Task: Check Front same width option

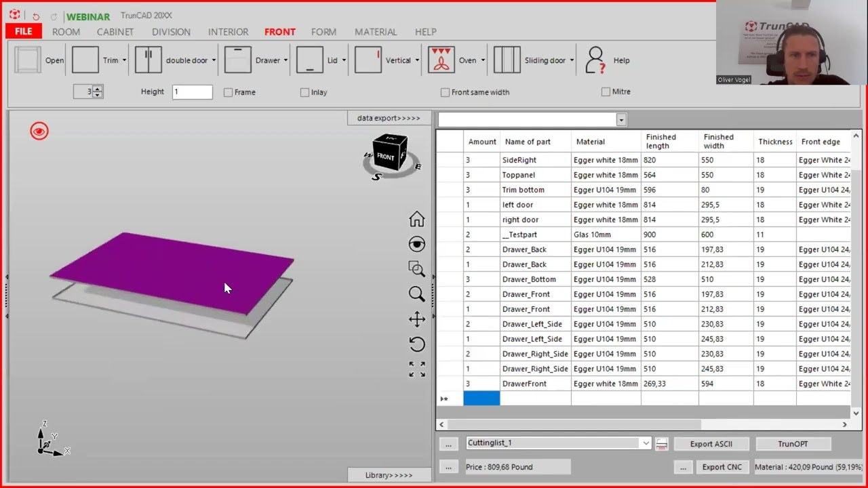Action: tap(445, 92)
